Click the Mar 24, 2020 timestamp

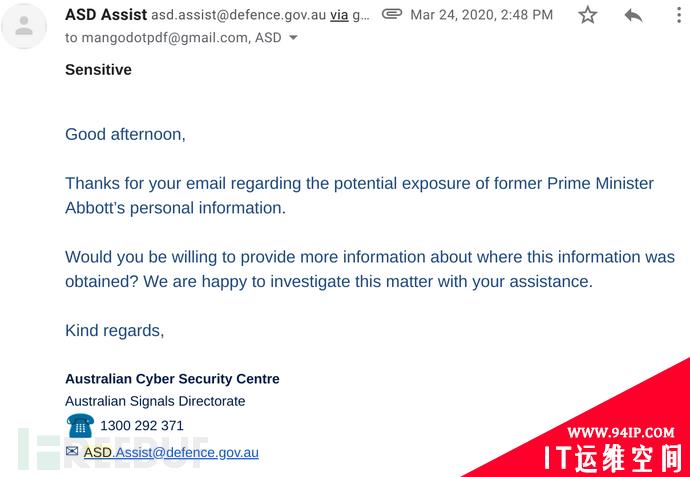(x=481, y=15)
